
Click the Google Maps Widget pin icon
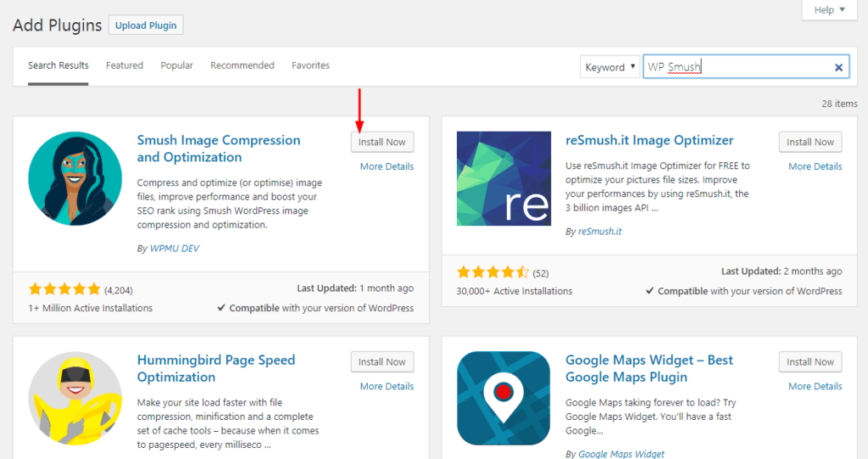[x=504, y=398]
